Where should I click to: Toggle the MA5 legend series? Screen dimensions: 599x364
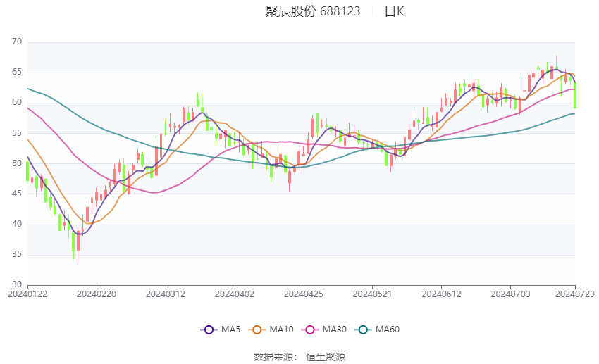(x=221, y=330)
